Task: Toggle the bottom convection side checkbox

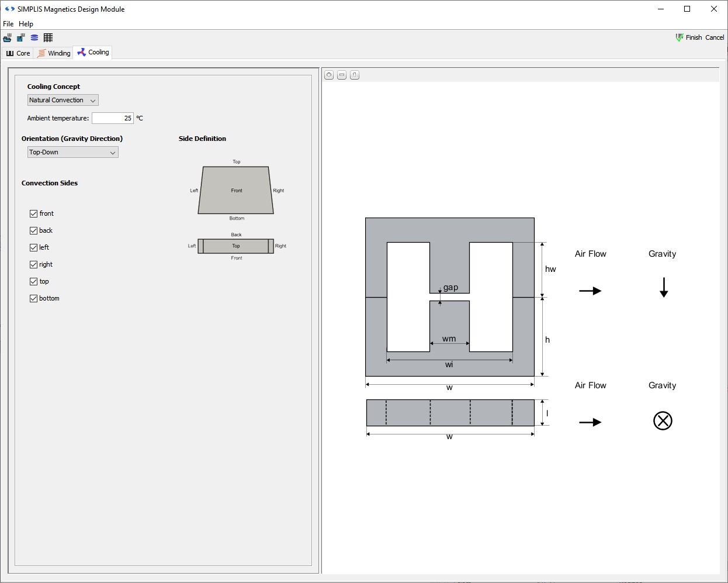Action: point(34,298)
